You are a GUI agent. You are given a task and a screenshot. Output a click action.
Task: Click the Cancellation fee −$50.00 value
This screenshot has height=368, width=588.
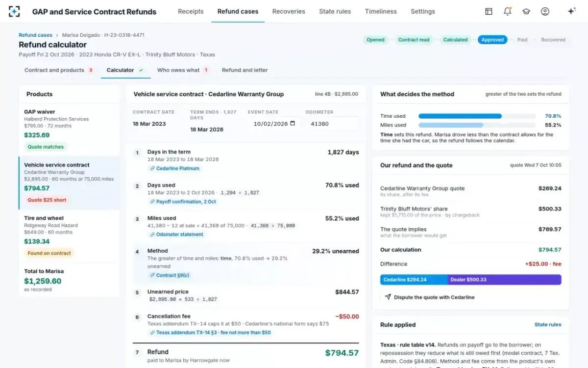coord(347,316)
